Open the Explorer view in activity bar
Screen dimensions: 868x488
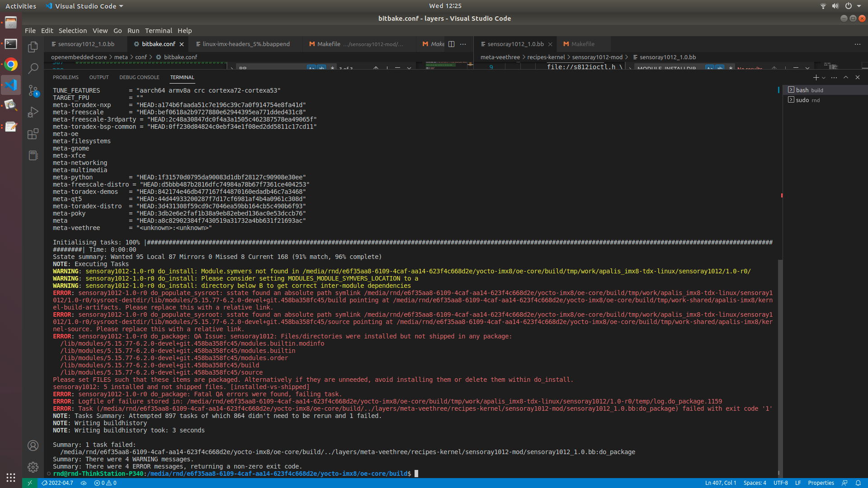(33, 47)
